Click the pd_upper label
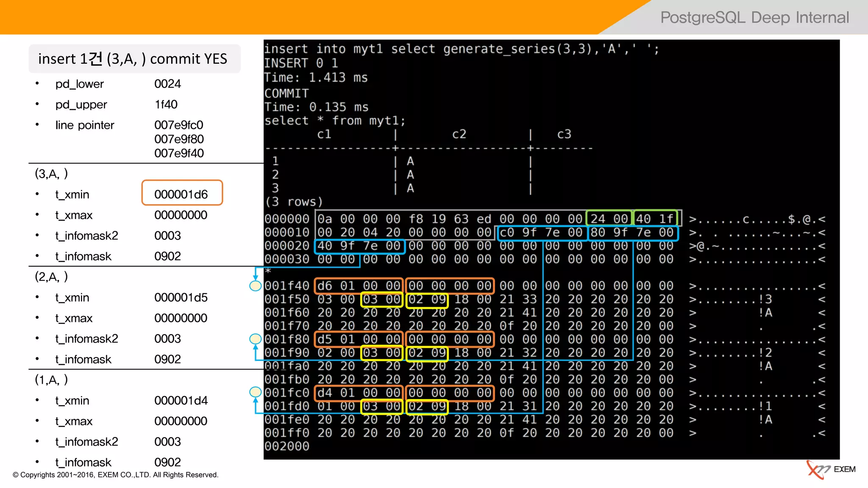This screenshot has height=488, width=868. click(x=81, y=105)
